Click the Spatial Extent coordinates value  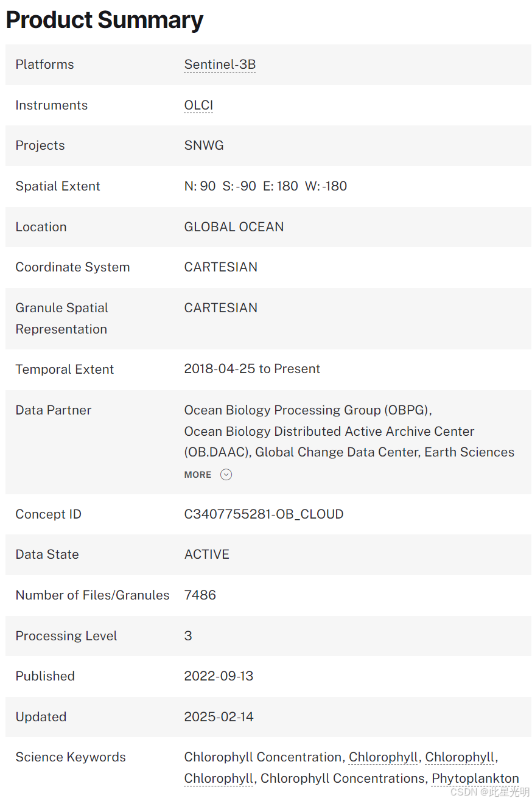pyautogui.click(x=266, y=186)
